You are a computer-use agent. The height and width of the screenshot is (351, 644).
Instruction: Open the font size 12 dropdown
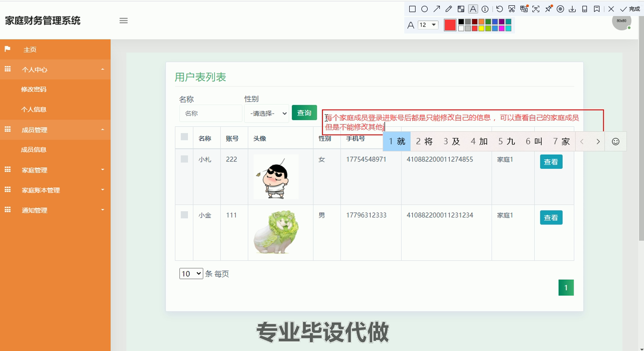tap(428, 25)
